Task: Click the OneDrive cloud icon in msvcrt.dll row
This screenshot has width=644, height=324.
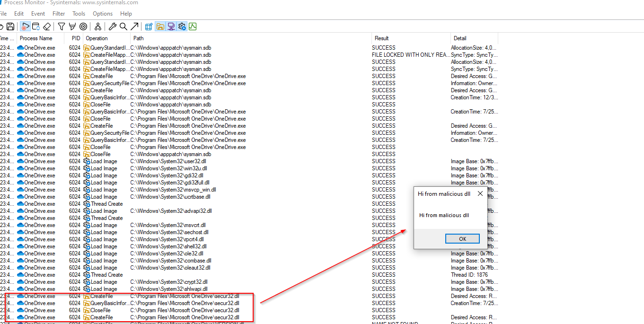Action: 20,225
